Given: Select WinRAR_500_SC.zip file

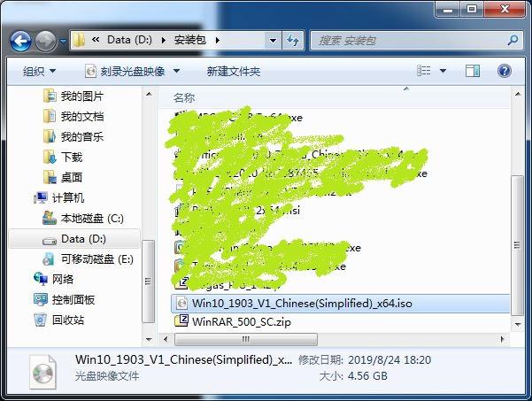Looking at the screenshot, I should coord(242,321).
